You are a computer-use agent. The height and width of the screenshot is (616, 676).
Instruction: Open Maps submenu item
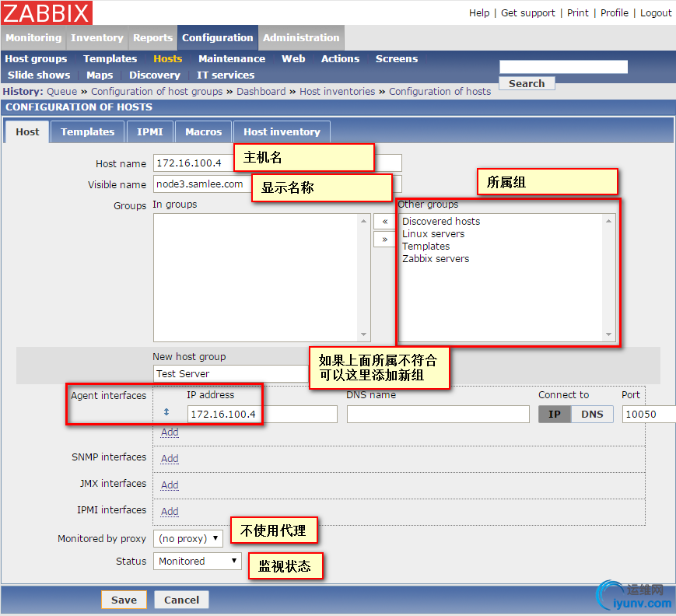tap(100, 75)
